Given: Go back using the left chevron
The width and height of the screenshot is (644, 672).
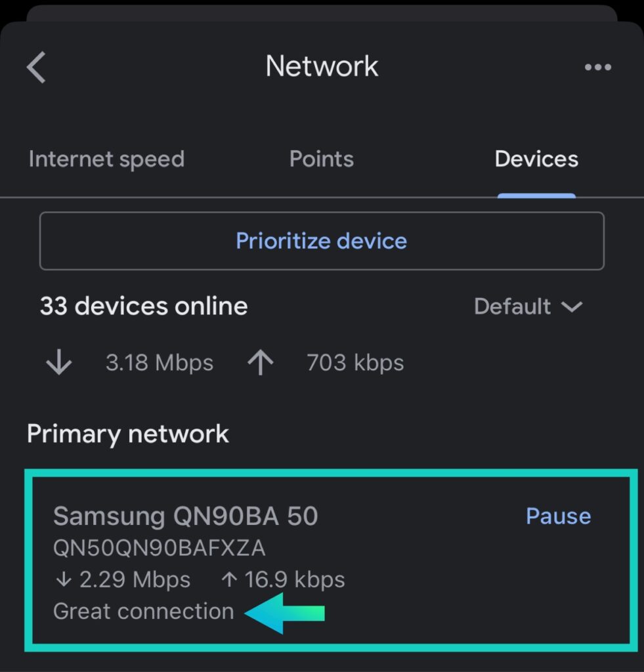Looking at the screenshot, I should tap(37, 67).
